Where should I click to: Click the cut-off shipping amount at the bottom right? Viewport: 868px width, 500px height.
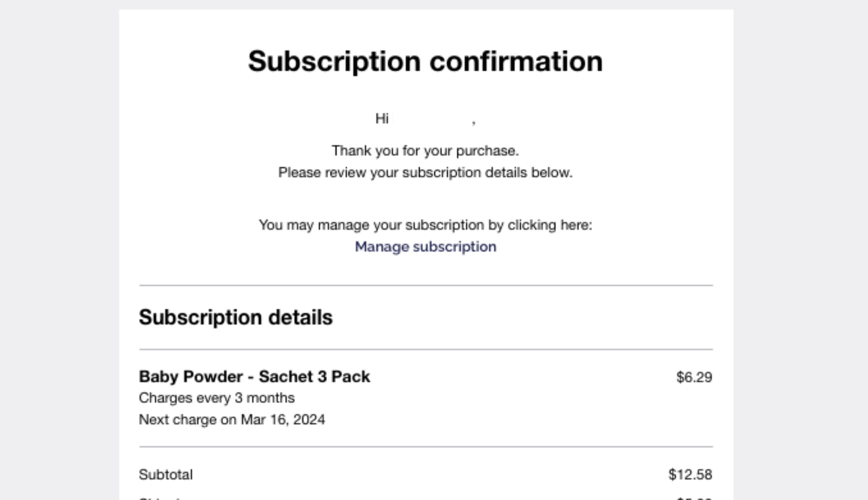pos(694,498)
